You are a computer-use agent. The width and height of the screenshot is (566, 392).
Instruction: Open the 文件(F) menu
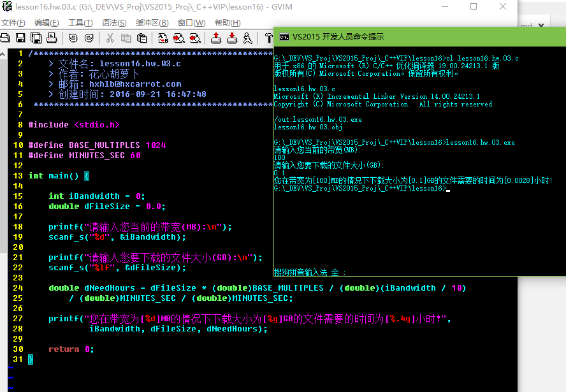[x=13, y=23]
